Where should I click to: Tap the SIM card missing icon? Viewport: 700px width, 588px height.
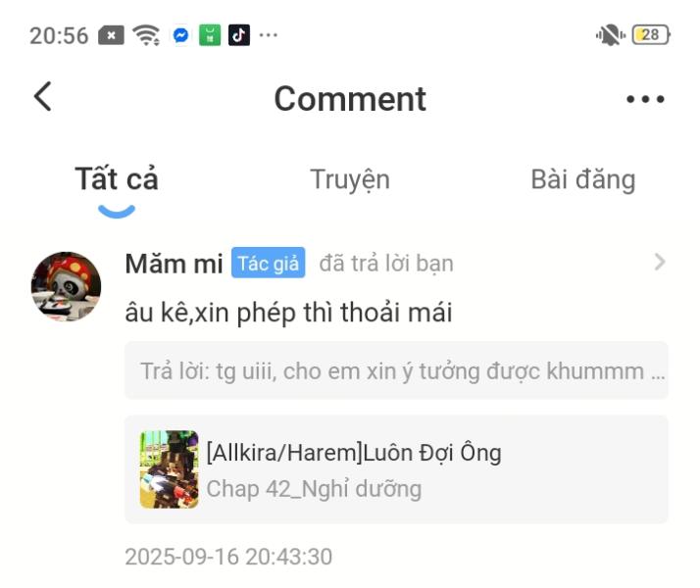pos(111,35)
